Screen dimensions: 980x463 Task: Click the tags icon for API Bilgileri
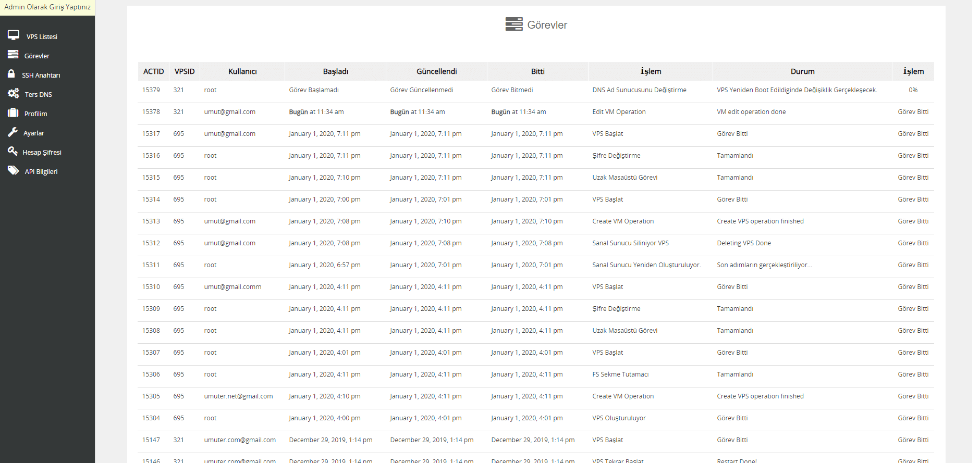[x=13, y=171]
